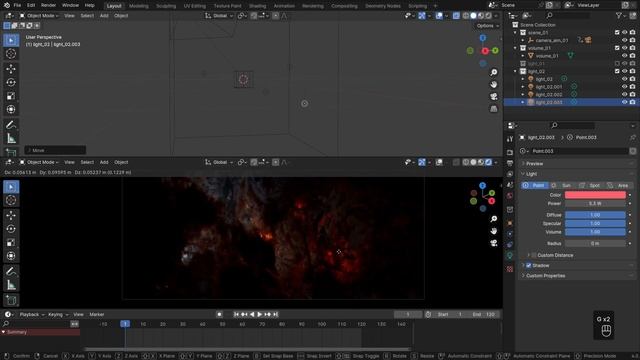This screenshot has width=640, height=360.
Task: Click the Radius value field
Action: click(595, 243)
